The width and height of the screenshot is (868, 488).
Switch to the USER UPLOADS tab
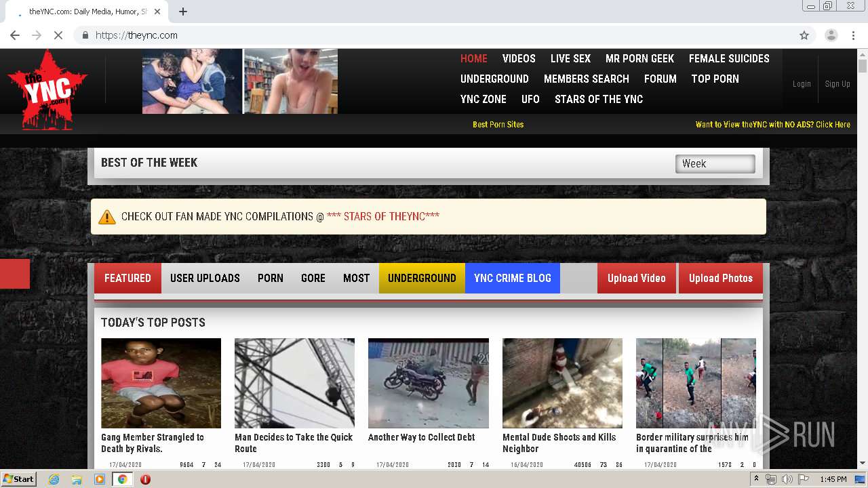[x=205, y=278]
